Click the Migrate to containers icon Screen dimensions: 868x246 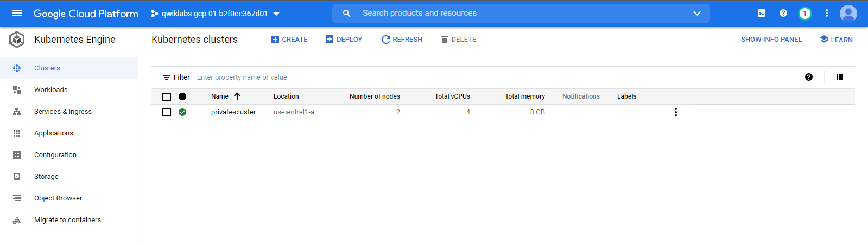(17, 220)
